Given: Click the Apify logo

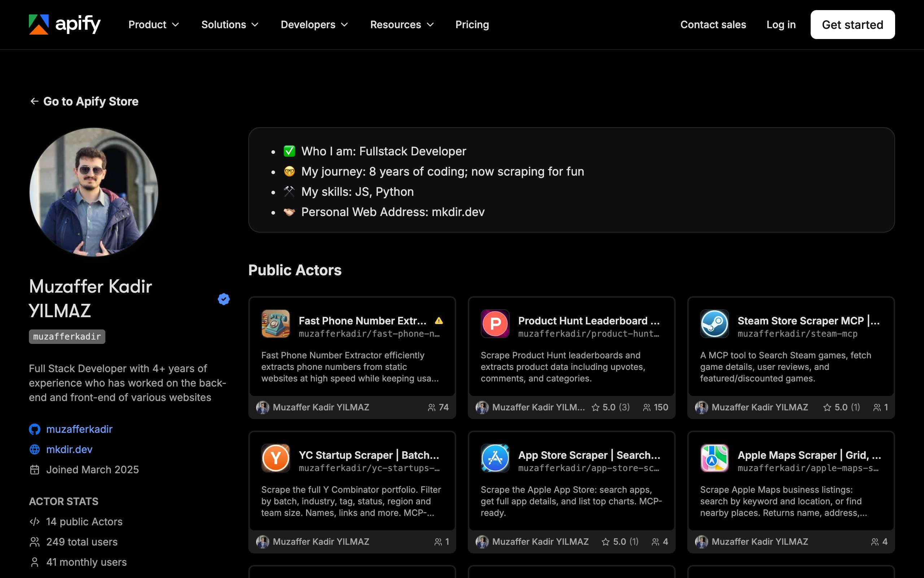Looking at the screenshot, I should click(x=65, y=25).
